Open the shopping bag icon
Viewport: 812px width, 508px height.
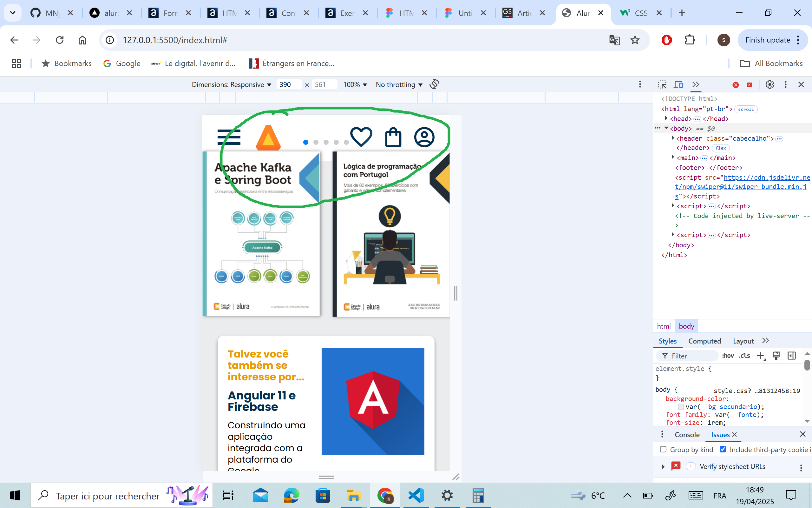coord(393,137)
